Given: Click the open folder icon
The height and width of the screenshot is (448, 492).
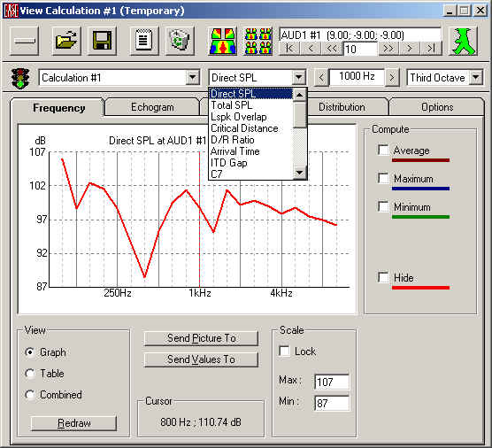Looking at the screenshot, I should 66,41.
